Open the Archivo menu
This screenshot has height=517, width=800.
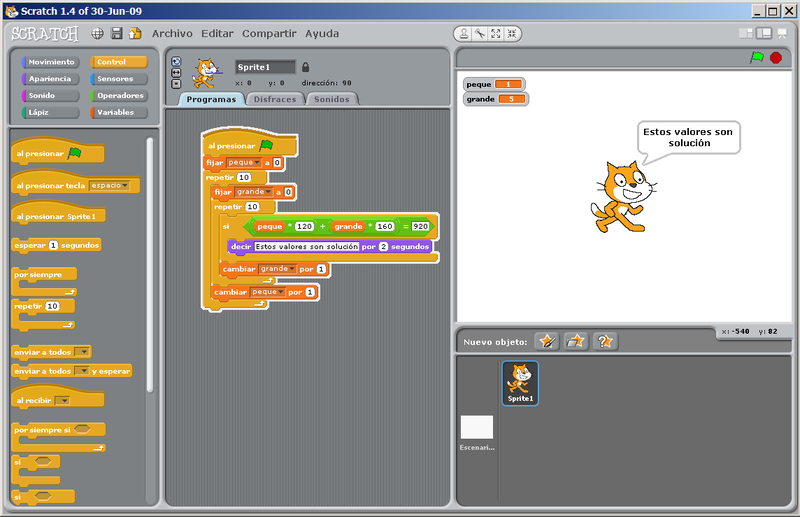(x=172, y=33)
